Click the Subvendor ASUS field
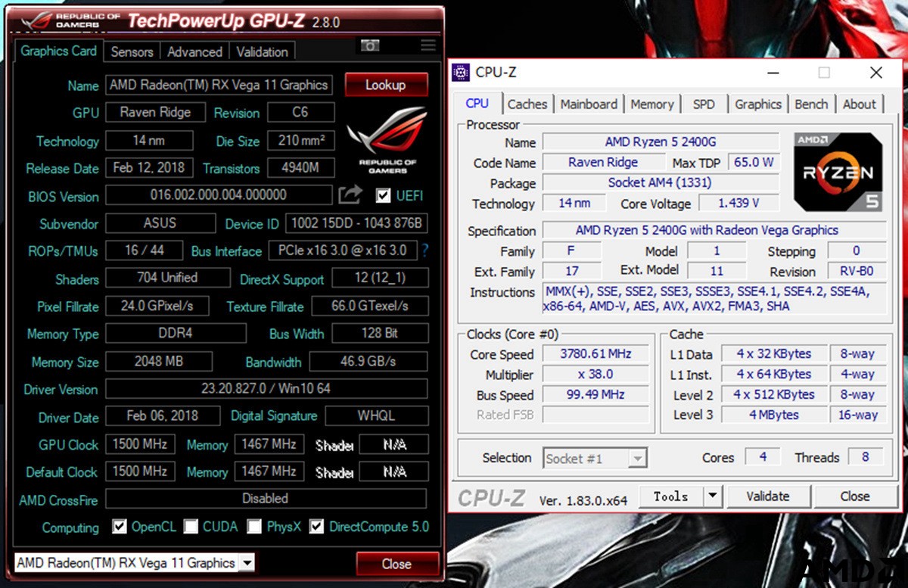This screenshot has width=908, height=588. [x=160, y=223]
